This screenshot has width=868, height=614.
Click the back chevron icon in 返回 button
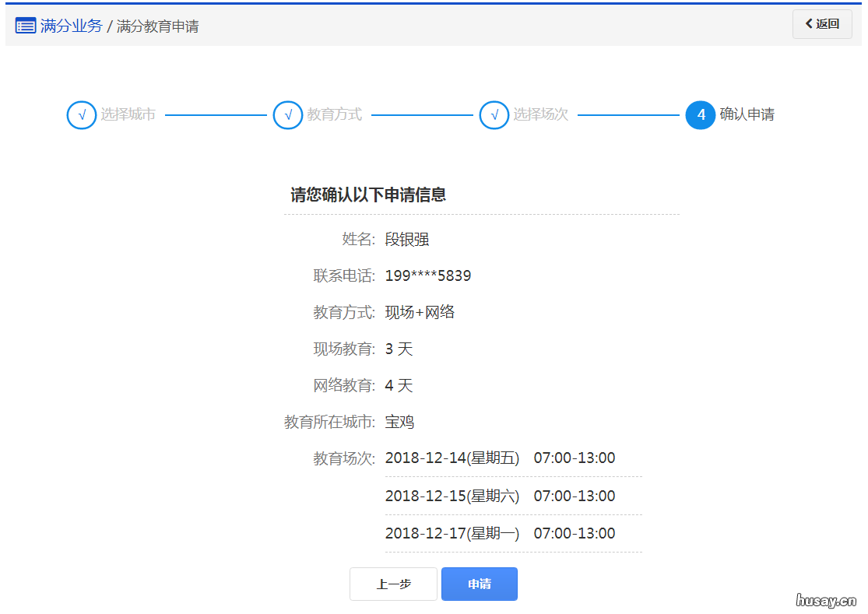(x=810, y=24)
